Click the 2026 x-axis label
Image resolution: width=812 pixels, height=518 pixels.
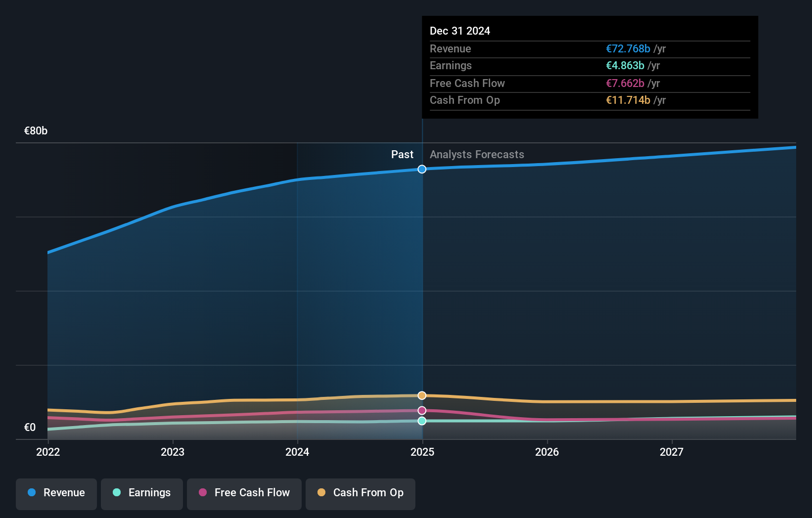pos(547,452)
